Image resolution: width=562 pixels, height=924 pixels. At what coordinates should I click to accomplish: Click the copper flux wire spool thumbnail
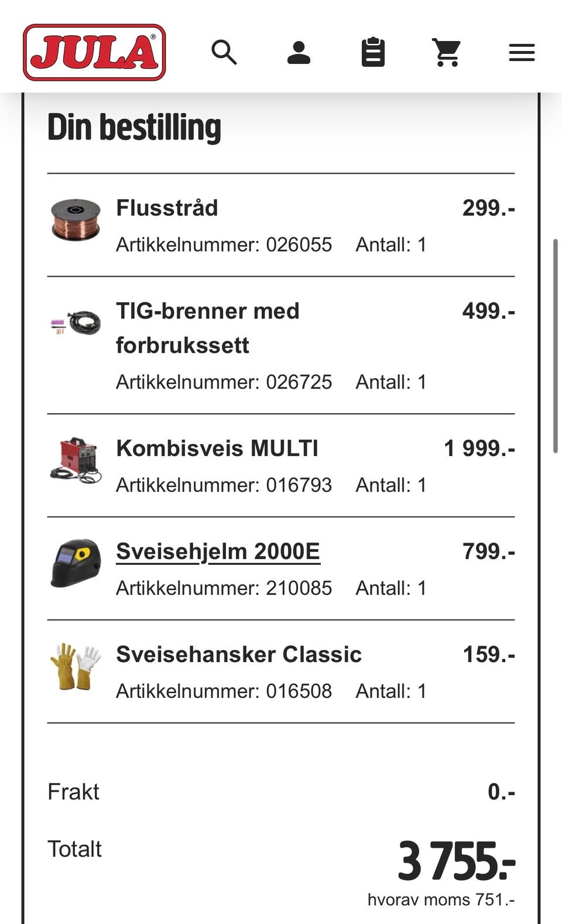76,220
